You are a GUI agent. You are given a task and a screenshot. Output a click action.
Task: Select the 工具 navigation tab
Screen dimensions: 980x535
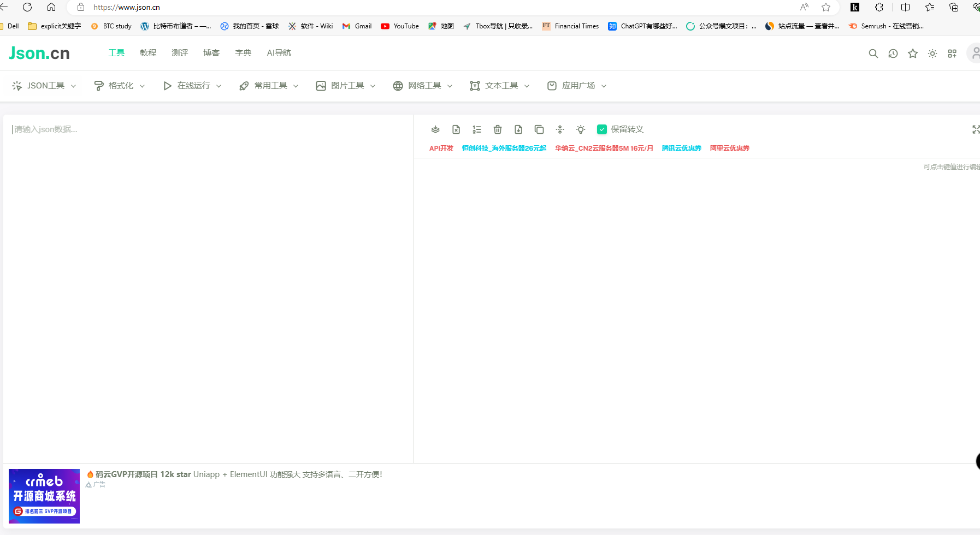116,53
